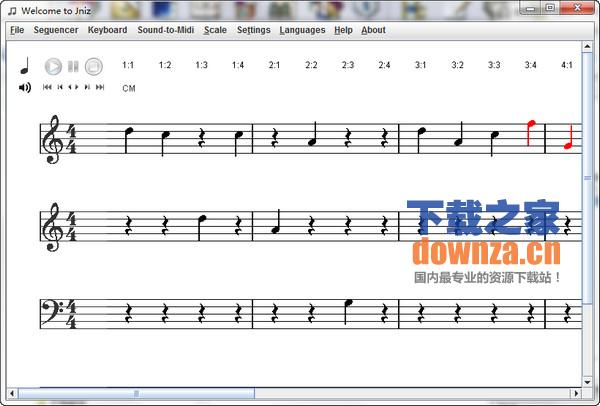Pause playback with the Pause button

pos(73,66)
